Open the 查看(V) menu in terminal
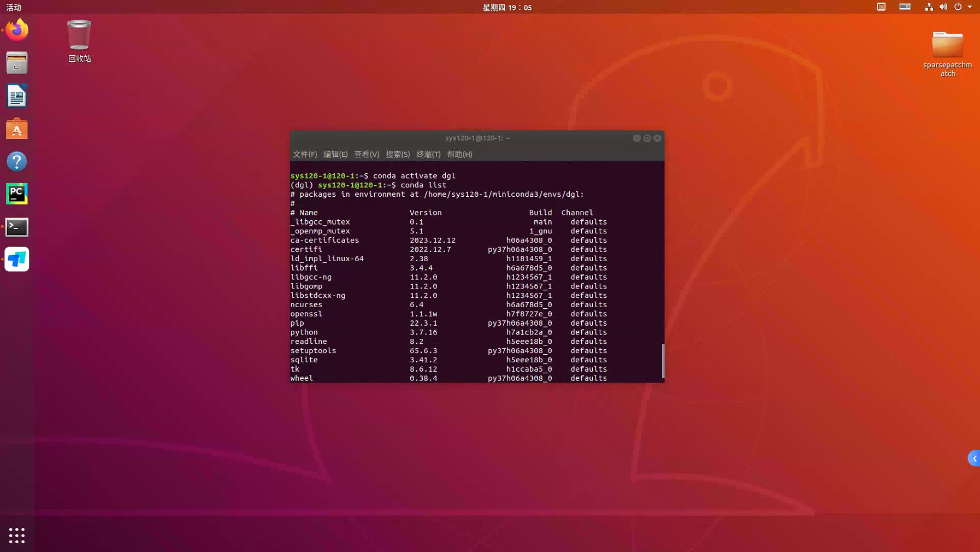 tap(367, 154)
